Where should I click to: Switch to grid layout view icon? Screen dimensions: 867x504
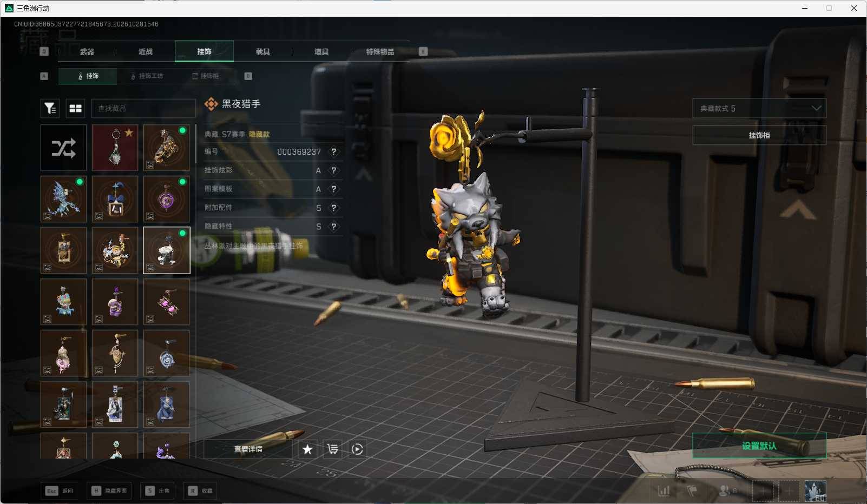[76, 108]
